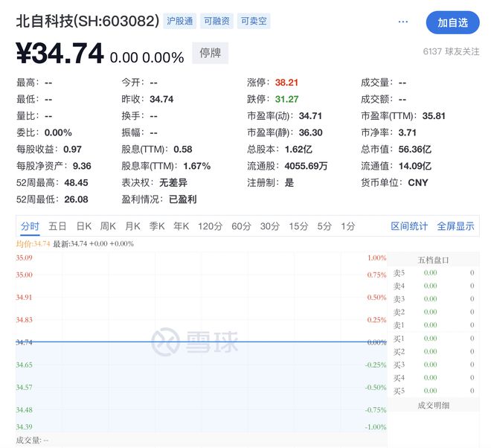Click the 卖3 order book row

point(434,299)
